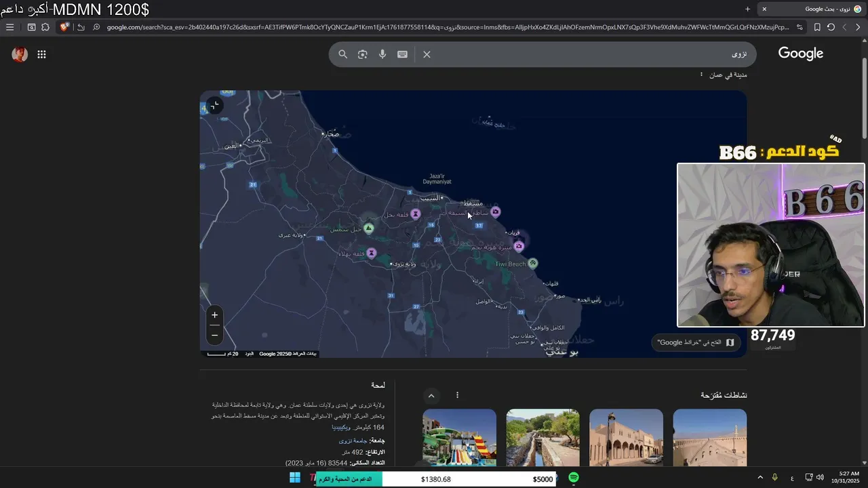Open the falaj water channel thumbnail
Viewport: 868px width, 488px height.
click(x=542, y=437)
